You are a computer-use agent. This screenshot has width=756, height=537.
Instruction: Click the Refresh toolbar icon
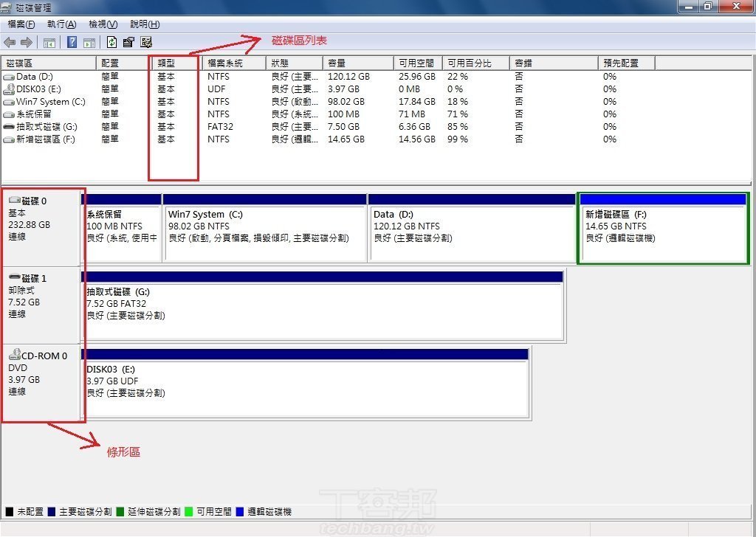[112, 42]
